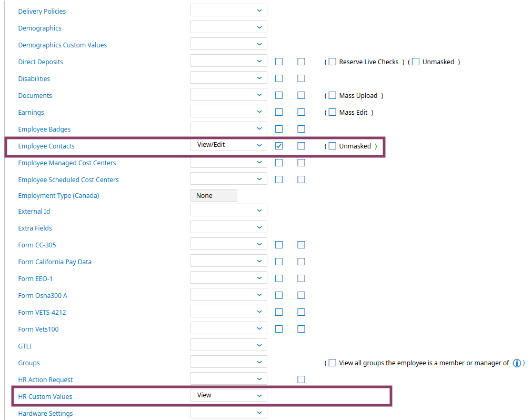Open the Delivery Policies dropdown
Viewport: 532px width, 420px height.
tap(229, 10)
